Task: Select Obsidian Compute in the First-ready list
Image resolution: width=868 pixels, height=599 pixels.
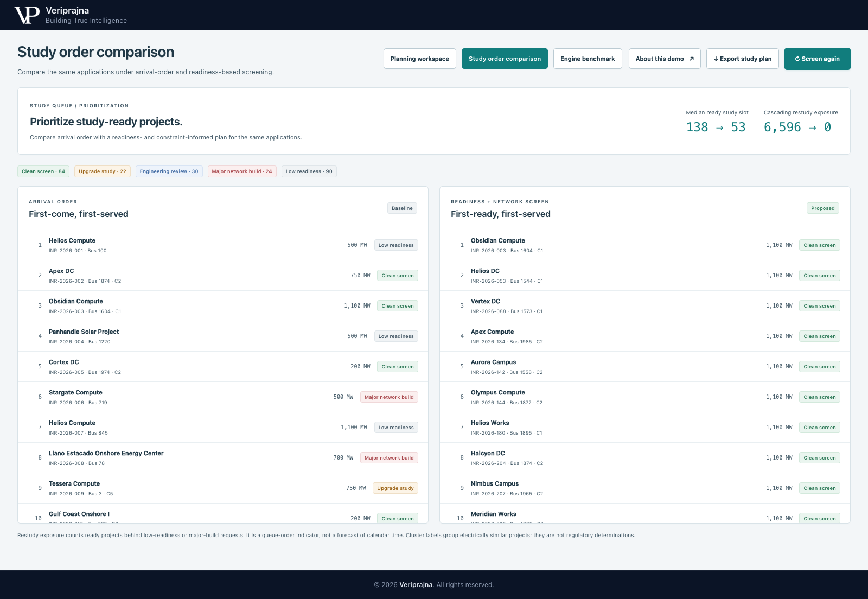Action: (645, 245)
